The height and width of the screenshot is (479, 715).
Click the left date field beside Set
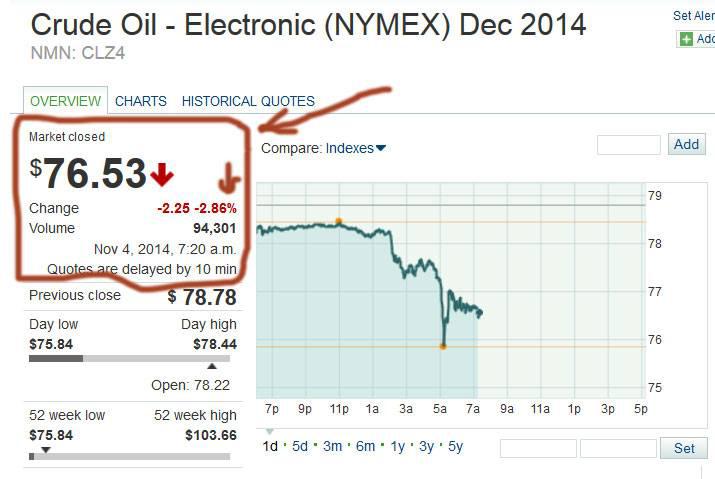(x=538, y=448)
